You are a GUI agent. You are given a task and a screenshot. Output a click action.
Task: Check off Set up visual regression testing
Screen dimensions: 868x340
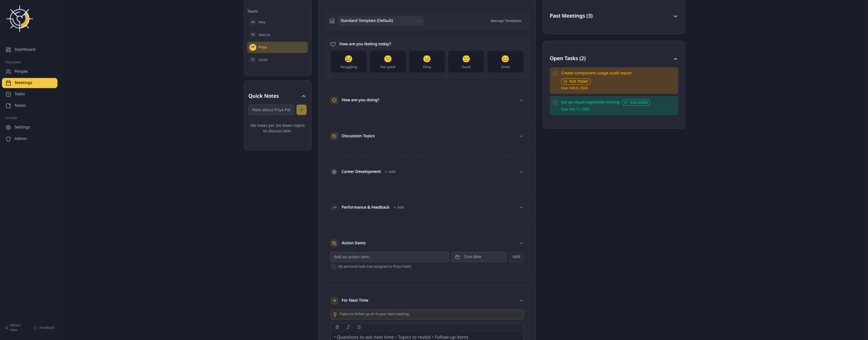tap(555, 102)
